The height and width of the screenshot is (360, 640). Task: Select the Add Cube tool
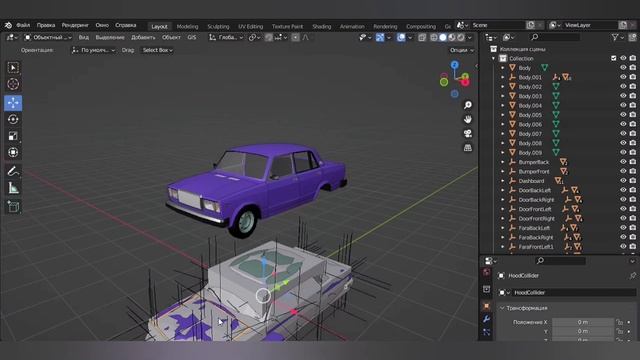[x=13, y=207]
